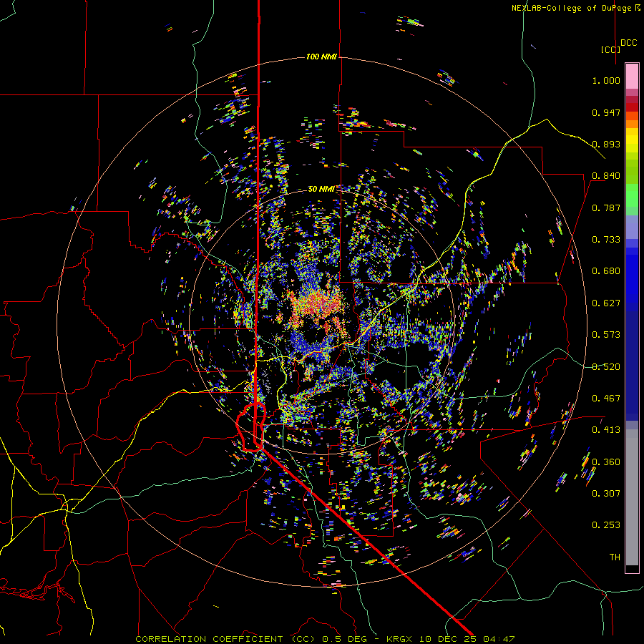Select the 0.520 color scale value
Screen dimensions: 644x644
(606, 367)
